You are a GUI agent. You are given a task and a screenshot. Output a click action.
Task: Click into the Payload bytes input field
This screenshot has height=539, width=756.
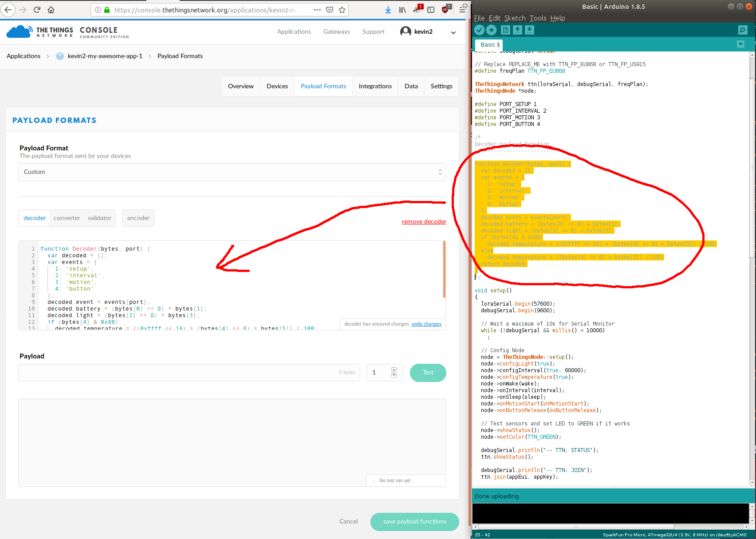[189, 373]
